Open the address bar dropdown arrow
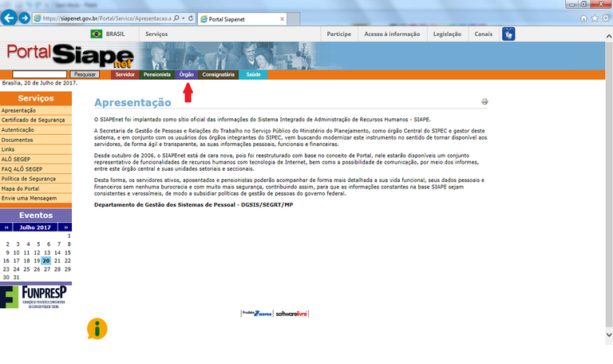This screenshot has height=364, width=613. (x=183, y=18)
